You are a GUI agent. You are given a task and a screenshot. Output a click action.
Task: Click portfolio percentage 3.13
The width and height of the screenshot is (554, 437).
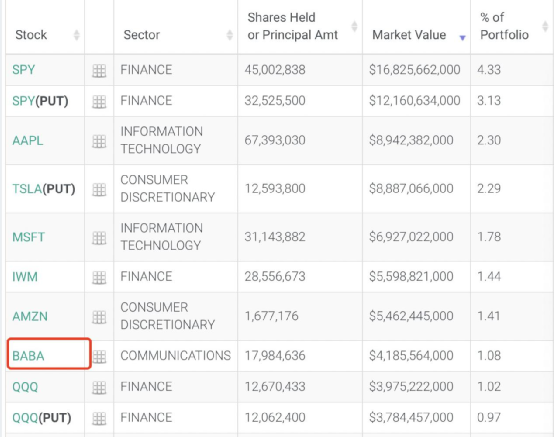coord(489,101)
